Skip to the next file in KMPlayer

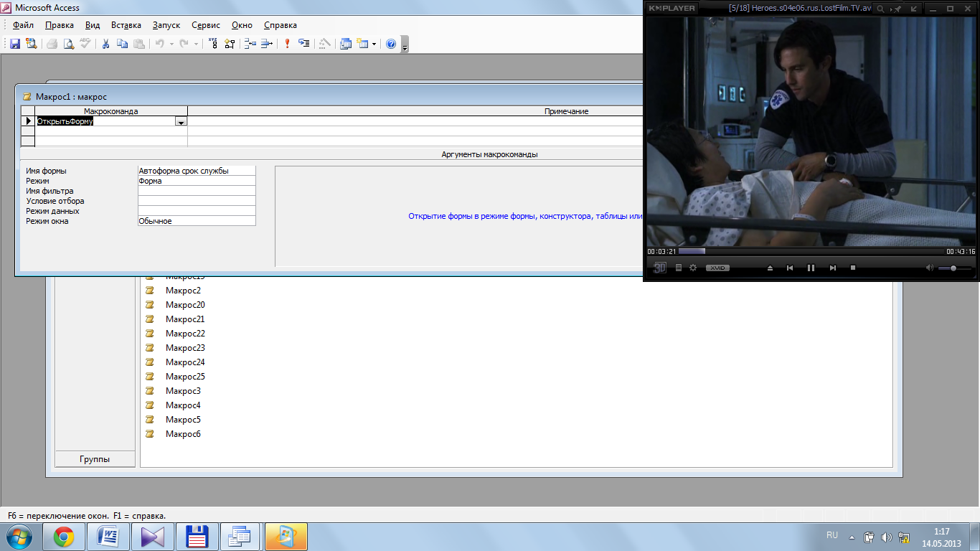(x=832, y=268)
